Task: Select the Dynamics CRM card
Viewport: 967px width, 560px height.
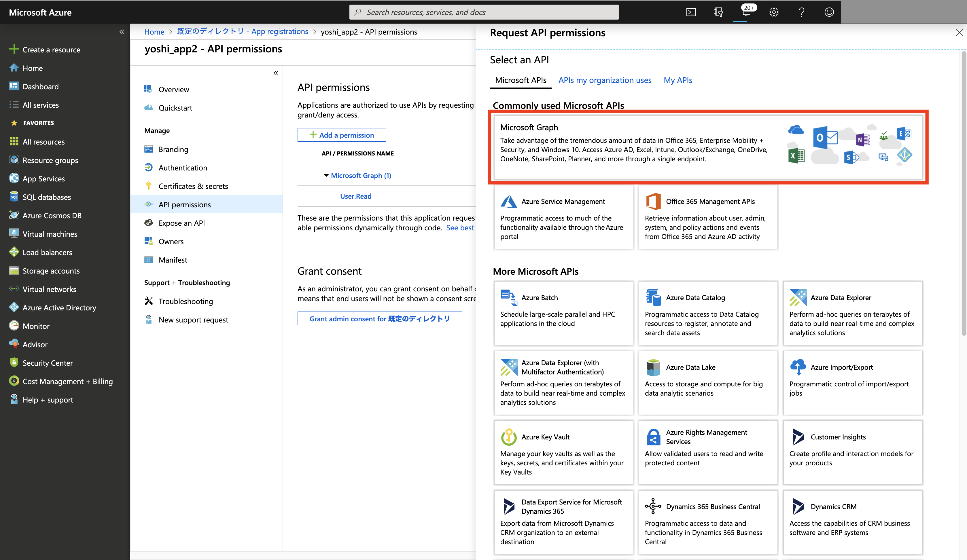Action: tap(853, 522)
